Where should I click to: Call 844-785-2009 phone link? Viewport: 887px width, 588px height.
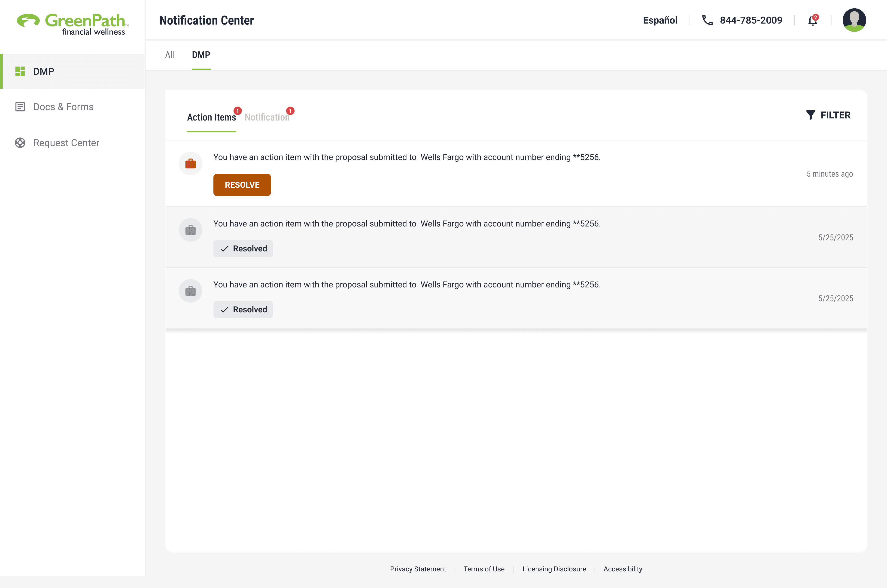[750, 20]
